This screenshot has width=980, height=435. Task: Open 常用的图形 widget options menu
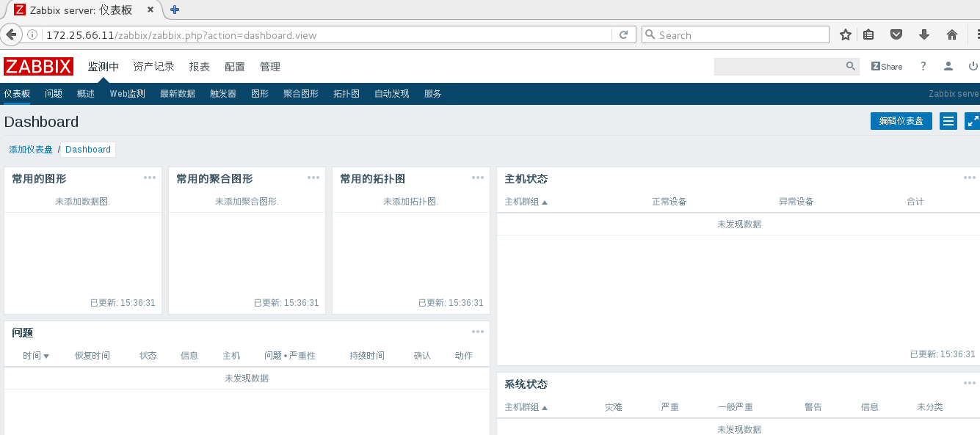click(150, 178)
